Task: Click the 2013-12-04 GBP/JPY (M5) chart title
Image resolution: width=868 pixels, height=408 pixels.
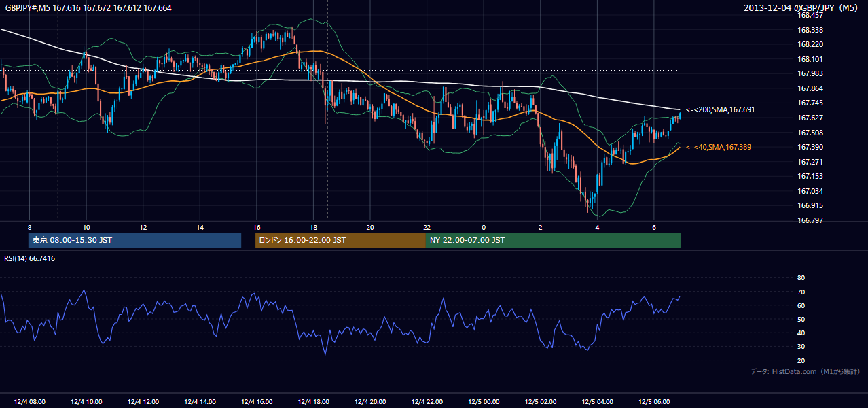Action: [x=801, y=8]
